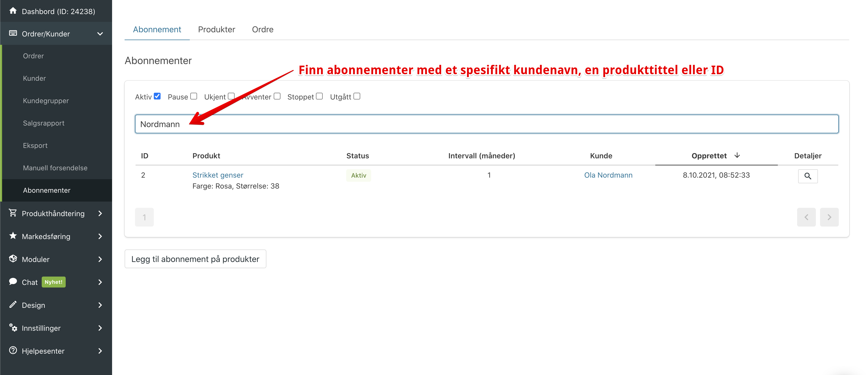Click the Markedsføring star icon
Viewport: 868px width, 375px height.
(13, 236)
